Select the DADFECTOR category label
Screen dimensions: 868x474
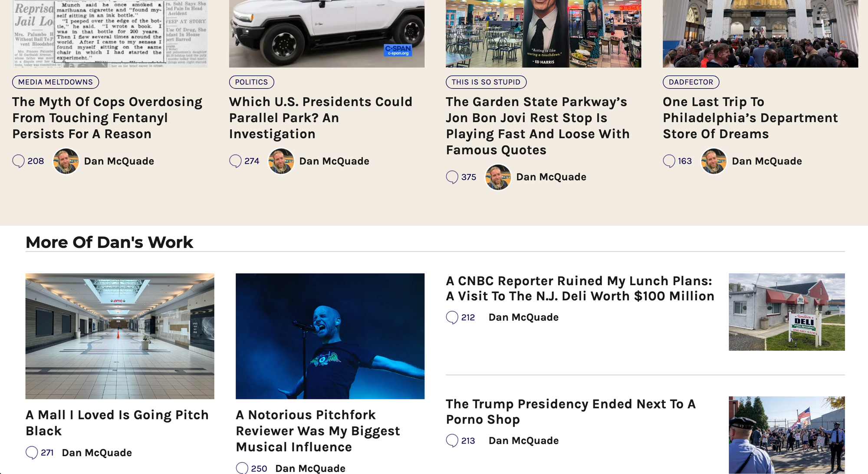(691, 82)
